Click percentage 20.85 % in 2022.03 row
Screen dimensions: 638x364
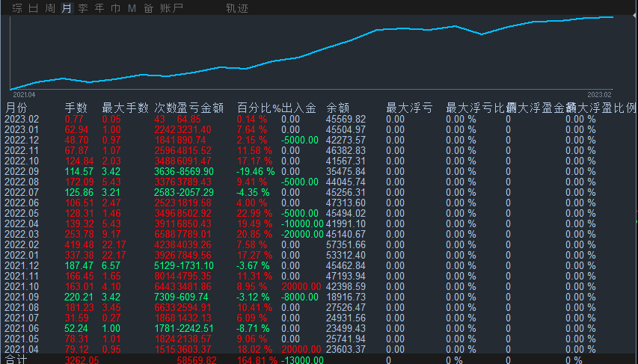[255, 234]
